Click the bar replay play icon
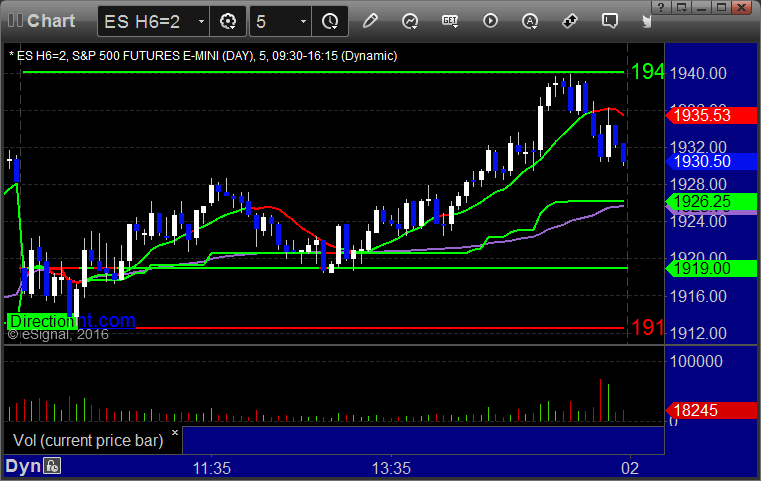The height and width of the screenshot is (481, 761). pyautogui.click(x=490, y=20)
